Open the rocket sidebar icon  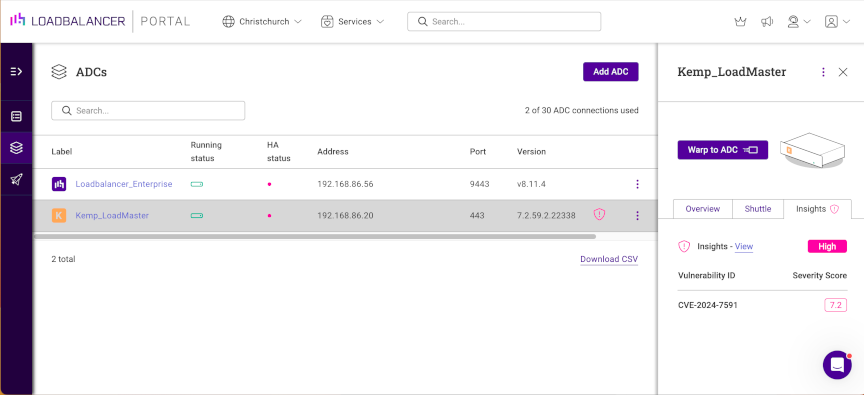click(x=17, y=179)
